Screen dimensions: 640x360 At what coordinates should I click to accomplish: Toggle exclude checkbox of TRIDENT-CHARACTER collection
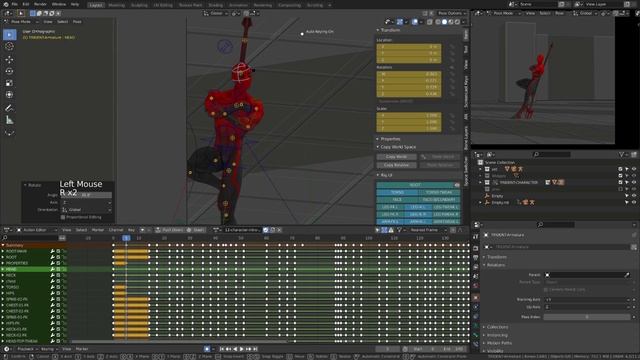point(620,182)
